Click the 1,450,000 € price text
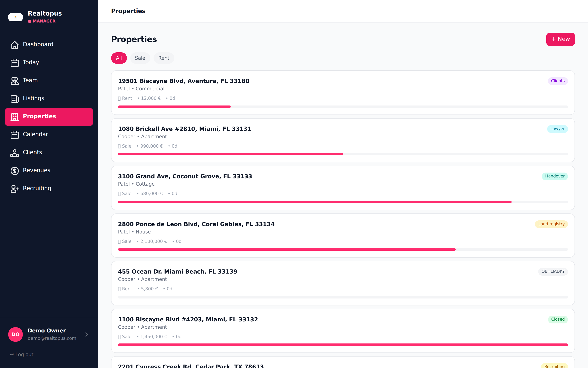The image size is (588, 368). coord(154,337)
